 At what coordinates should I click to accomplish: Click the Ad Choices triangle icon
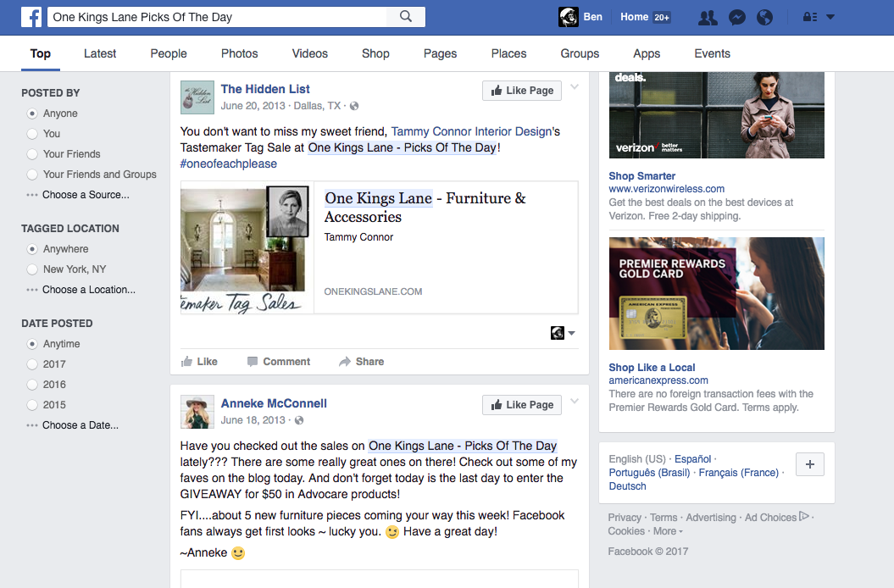804,517
